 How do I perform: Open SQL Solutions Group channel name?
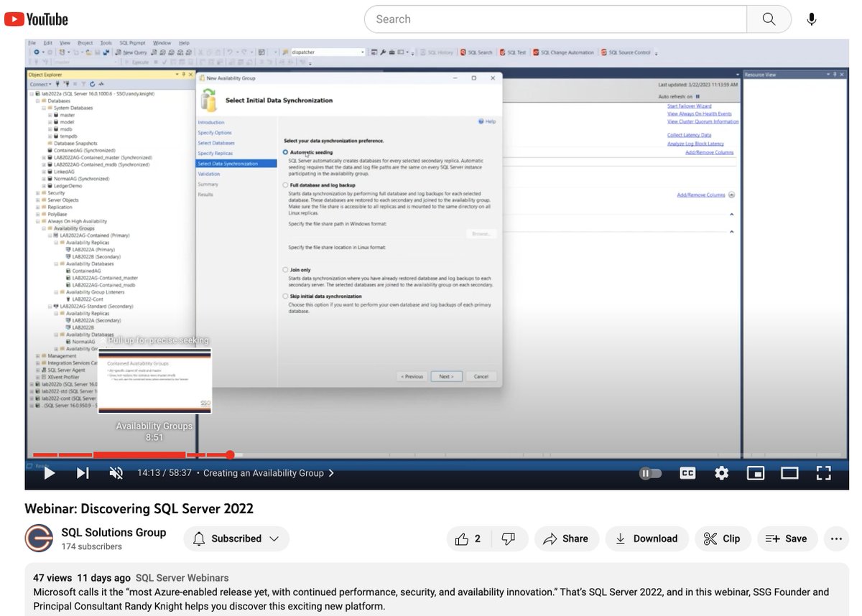[113, 532]
